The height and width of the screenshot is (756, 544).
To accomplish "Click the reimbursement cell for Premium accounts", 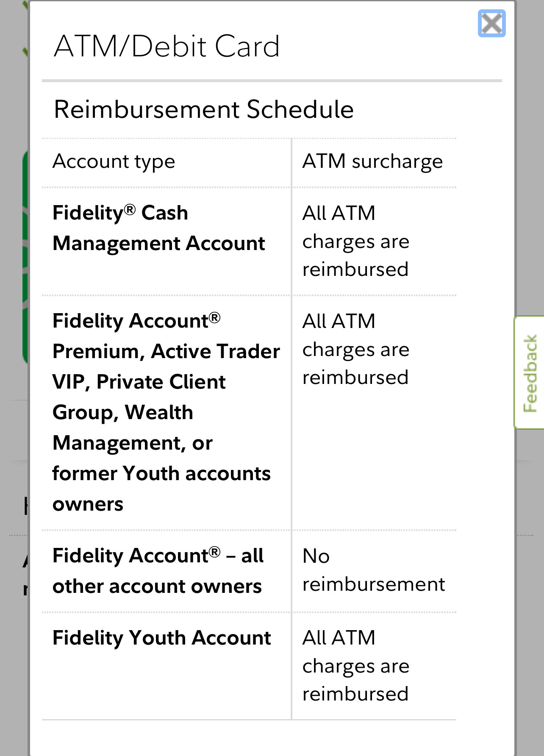I will point(356,349).
